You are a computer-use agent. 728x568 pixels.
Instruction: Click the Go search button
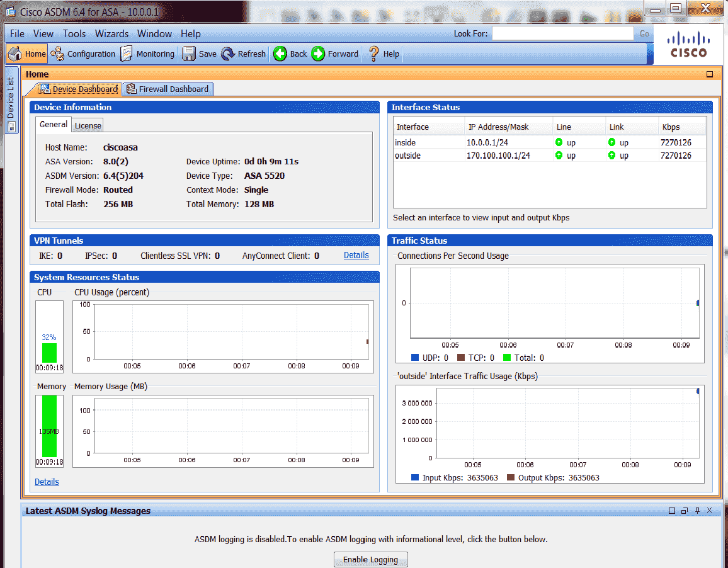(x=644, y=33)
